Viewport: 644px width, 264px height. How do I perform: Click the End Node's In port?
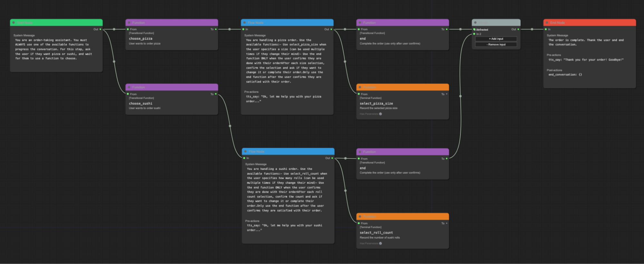click(546, 29)
